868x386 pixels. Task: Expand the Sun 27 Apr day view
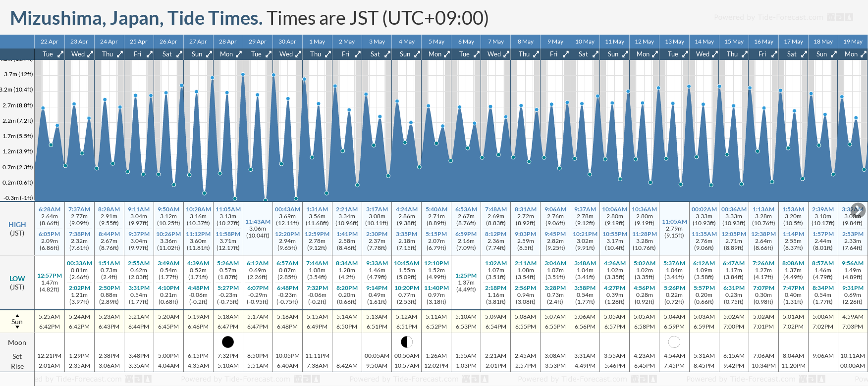209,54
